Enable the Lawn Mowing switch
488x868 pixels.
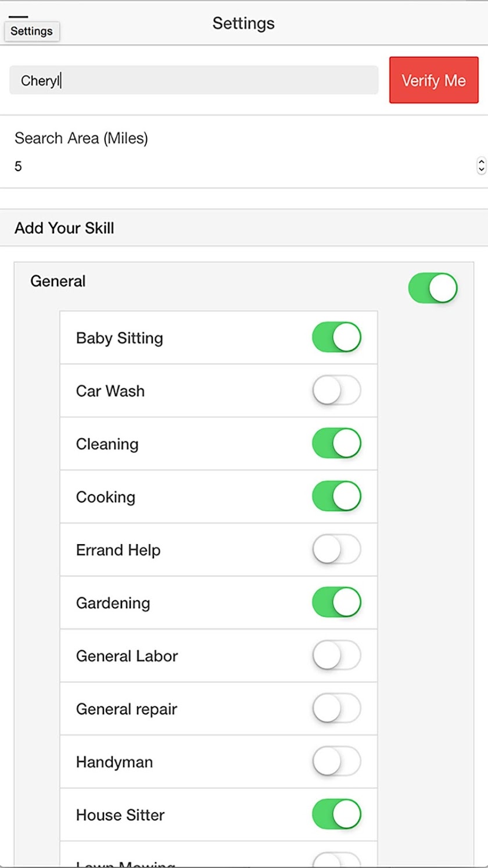(x=336, y=862)
